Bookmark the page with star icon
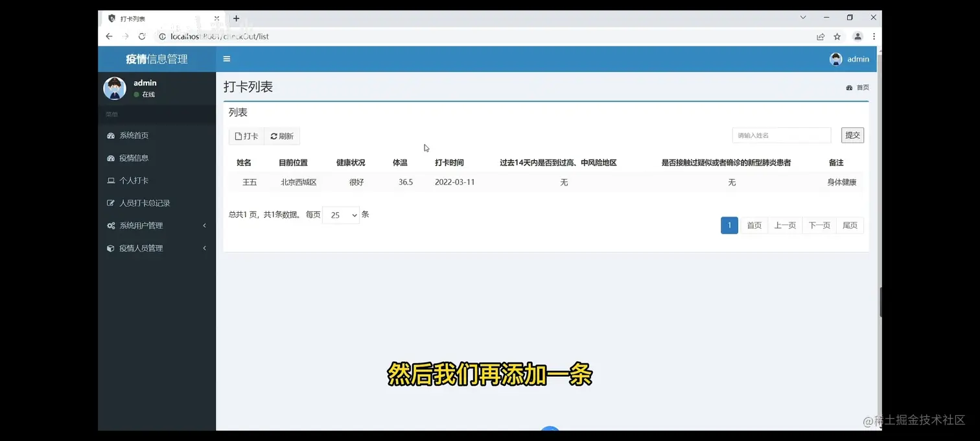The width and height of the screenshot is (980, 441). [837, 37]
